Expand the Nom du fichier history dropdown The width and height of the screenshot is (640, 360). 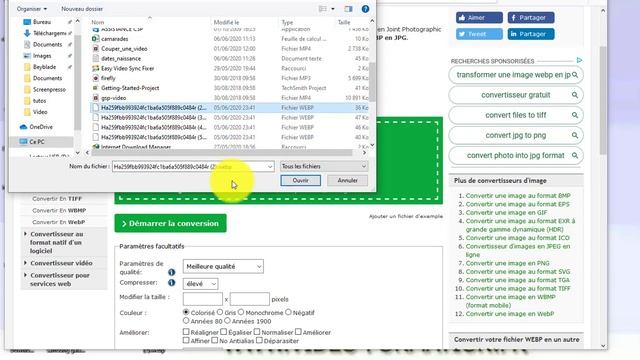[270, 167]
